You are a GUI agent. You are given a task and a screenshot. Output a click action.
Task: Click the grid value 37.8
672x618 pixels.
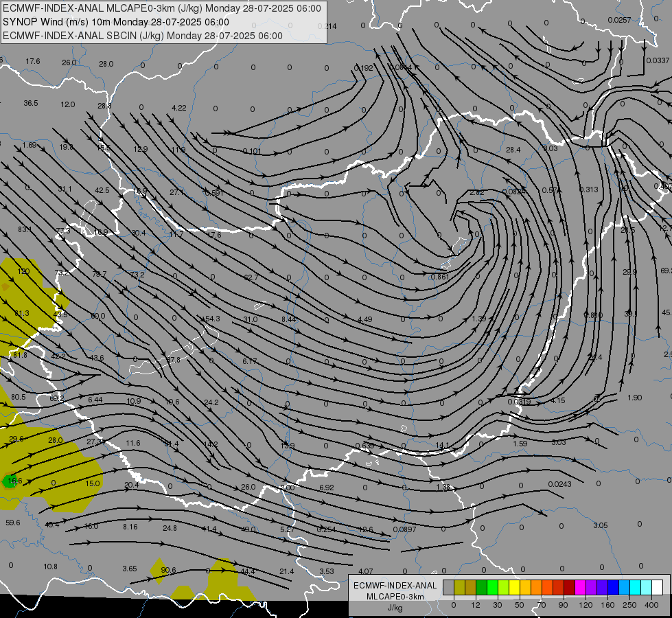174,360
